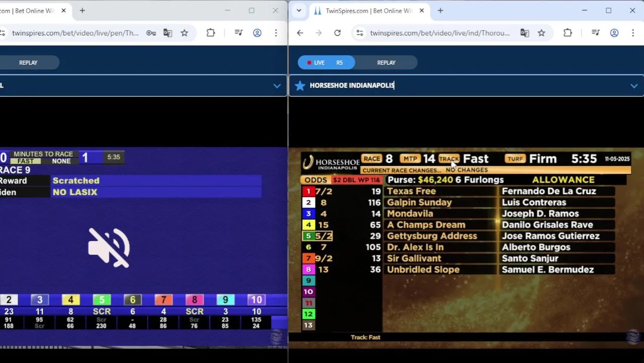Open extensions puzzle icon in left window

pos(211,33)
